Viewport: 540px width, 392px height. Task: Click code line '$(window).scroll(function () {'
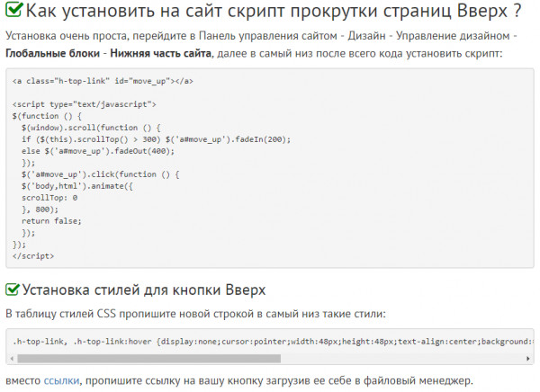[91, 128]
